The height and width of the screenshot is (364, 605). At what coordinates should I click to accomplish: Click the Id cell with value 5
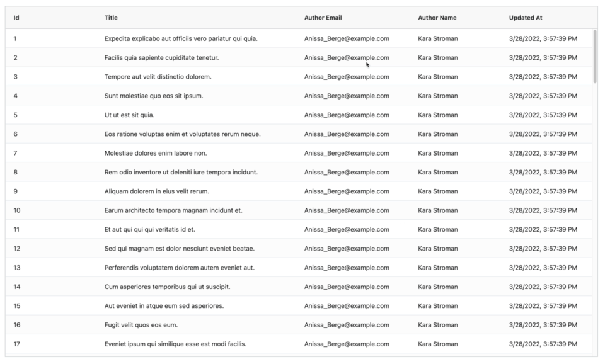pyautogui.click(x=15, y=115)
